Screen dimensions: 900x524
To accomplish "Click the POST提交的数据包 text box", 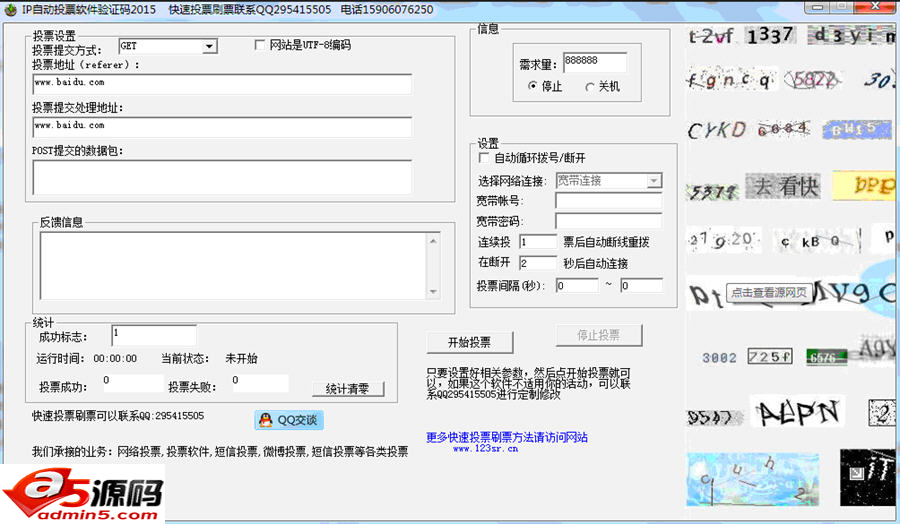I will pyautogui.click(x=222, y=177).
